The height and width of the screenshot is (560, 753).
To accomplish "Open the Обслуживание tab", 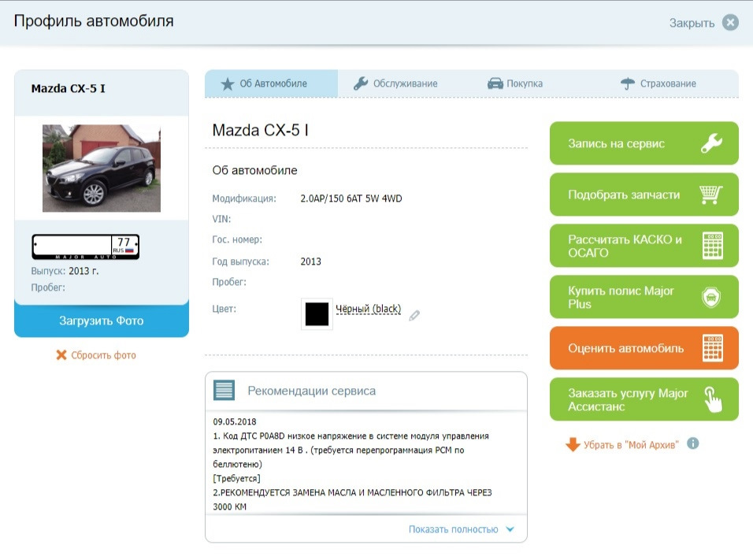I will tap(395, 83).
